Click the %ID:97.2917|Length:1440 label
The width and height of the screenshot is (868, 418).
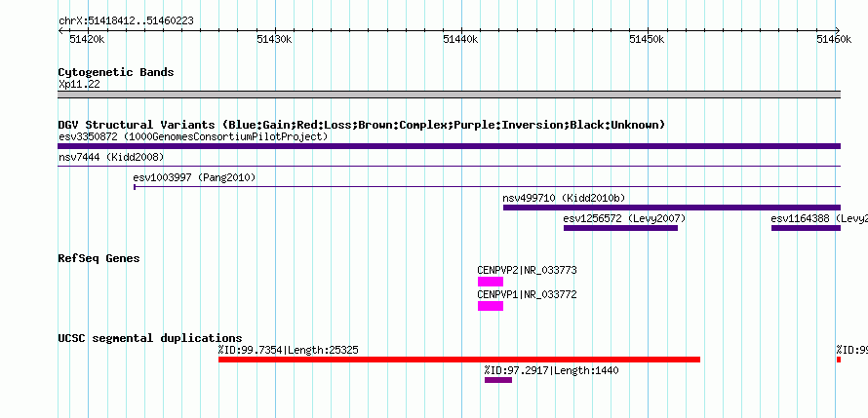coord(551,370)
